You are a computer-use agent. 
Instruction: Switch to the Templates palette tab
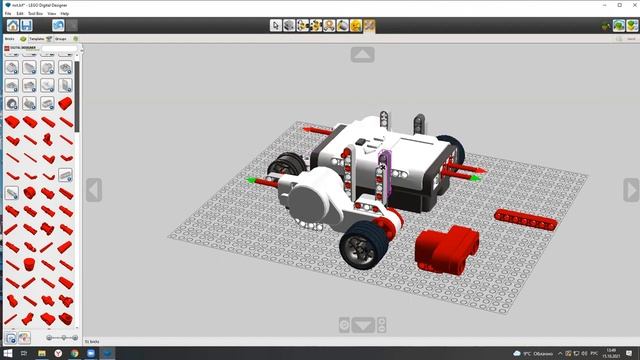click(x=40, y=39)
